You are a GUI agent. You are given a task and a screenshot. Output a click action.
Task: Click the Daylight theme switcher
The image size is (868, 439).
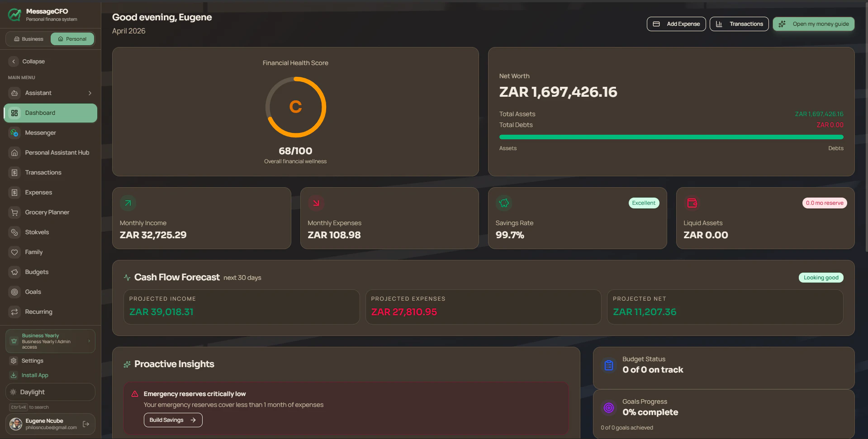[50, 392]
